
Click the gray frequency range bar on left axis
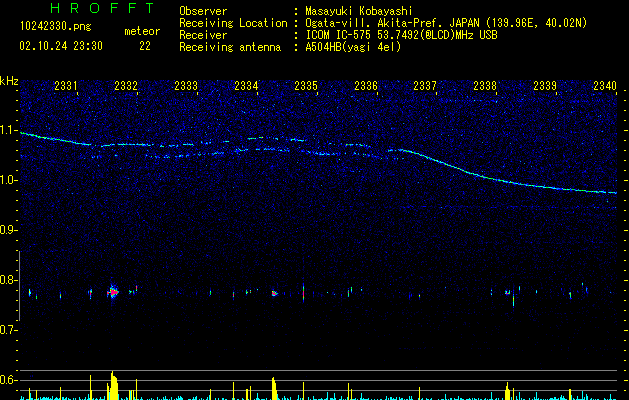pos(19,286)
